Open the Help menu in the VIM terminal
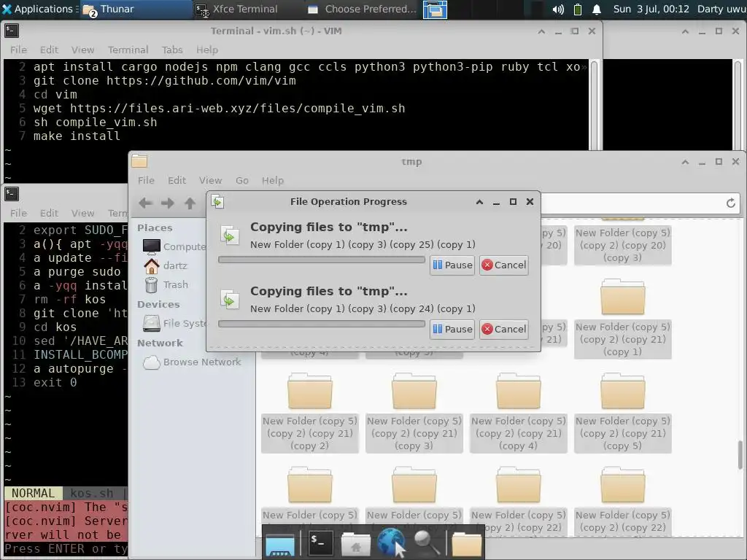 pos(206,50)
